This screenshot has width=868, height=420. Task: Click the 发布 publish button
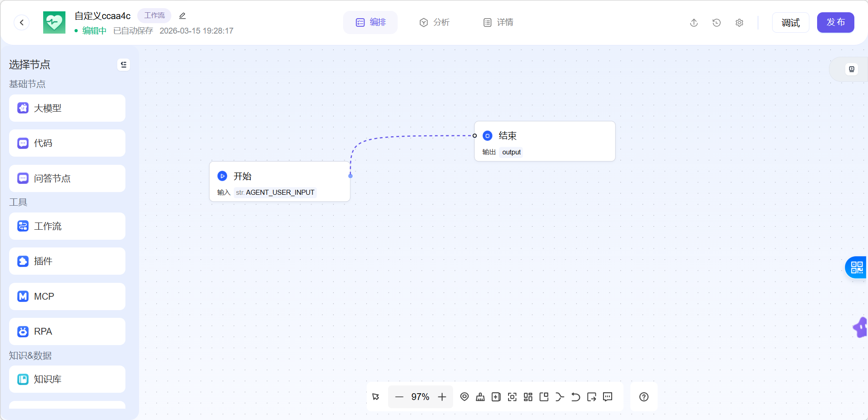tap(835, 22)
